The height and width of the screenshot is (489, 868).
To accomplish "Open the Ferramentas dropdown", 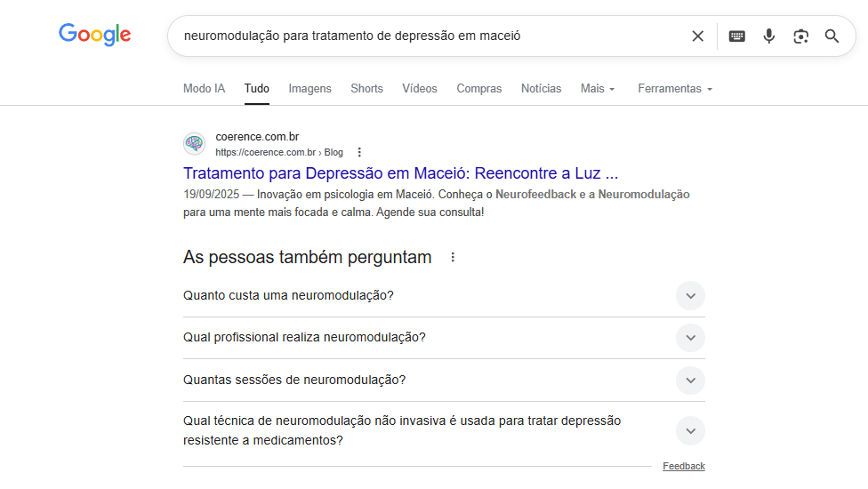I will coord(675,89).
